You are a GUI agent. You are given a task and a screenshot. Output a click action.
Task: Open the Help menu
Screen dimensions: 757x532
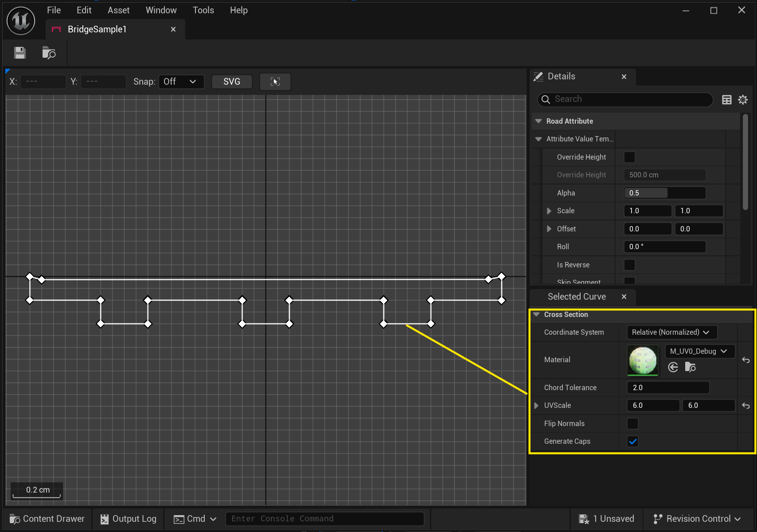tap(238, 10)
